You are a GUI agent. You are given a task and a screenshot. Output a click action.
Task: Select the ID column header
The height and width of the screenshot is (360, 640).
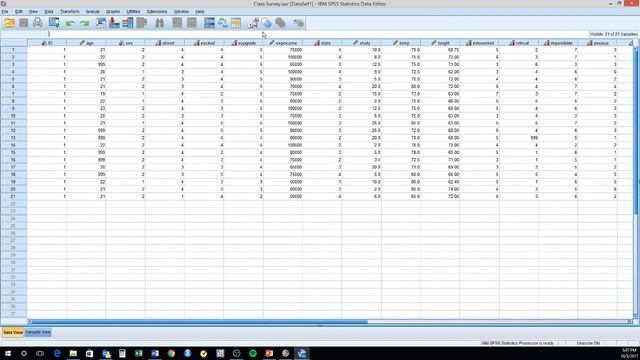[x=47, y=43]
